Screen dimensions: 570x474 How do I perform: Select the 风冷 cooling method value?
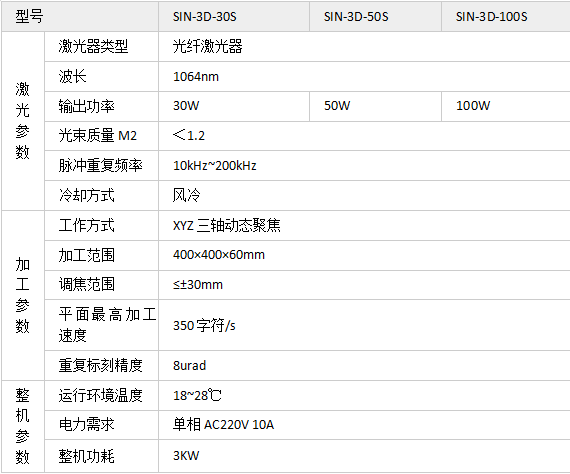[x=186, y=196]
